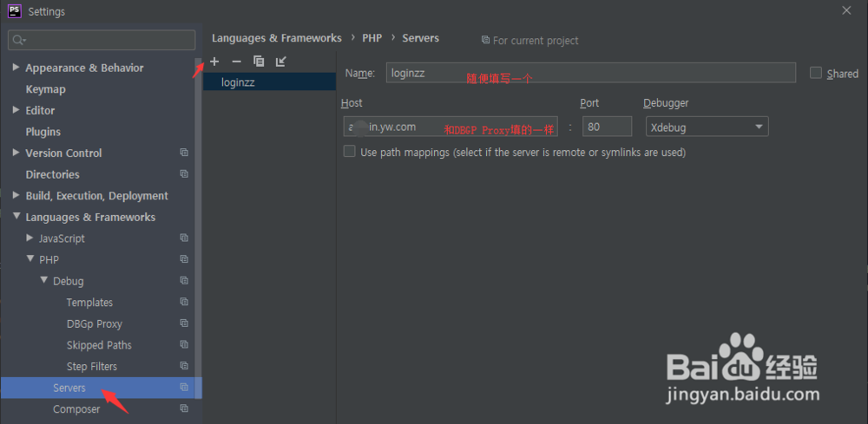Screen dimensions: 868x424
Task: Click project-level icon beside Version Control
Action: (184, 153)
